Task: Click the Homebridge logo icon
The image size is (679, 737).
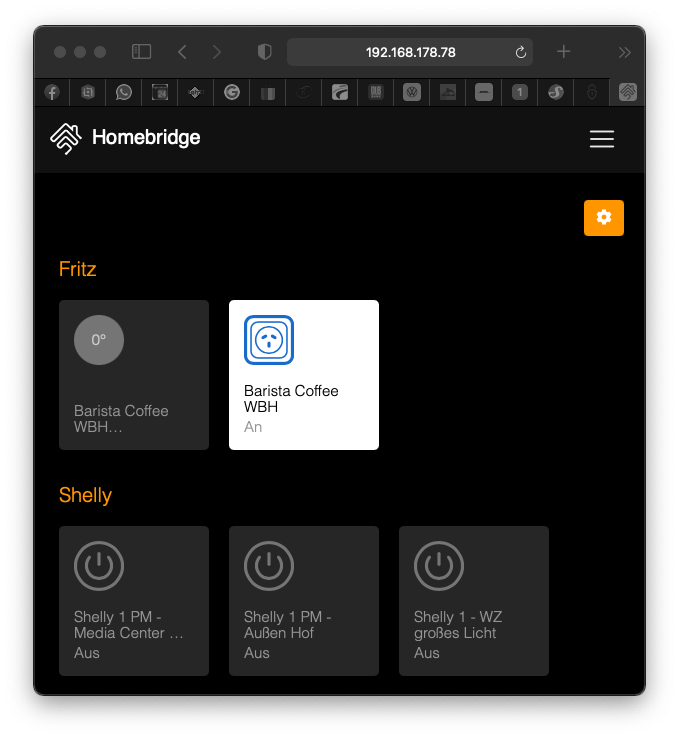Action: coord(65,139)
